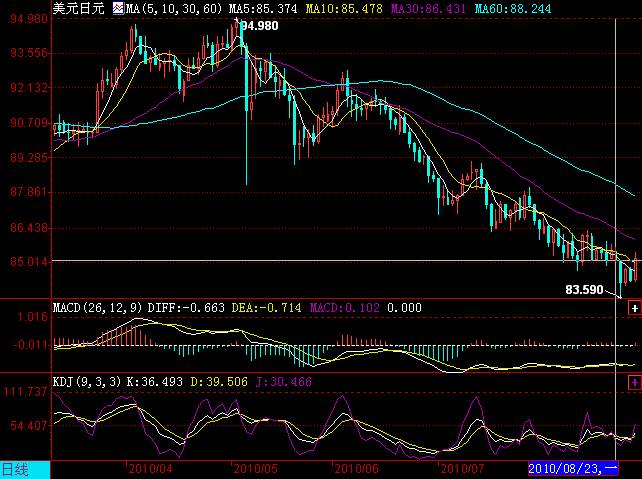Click the highlighted 2010/08/23 cursor date
The height and width of the screenshot is (479, 642).
coord(573,468)
